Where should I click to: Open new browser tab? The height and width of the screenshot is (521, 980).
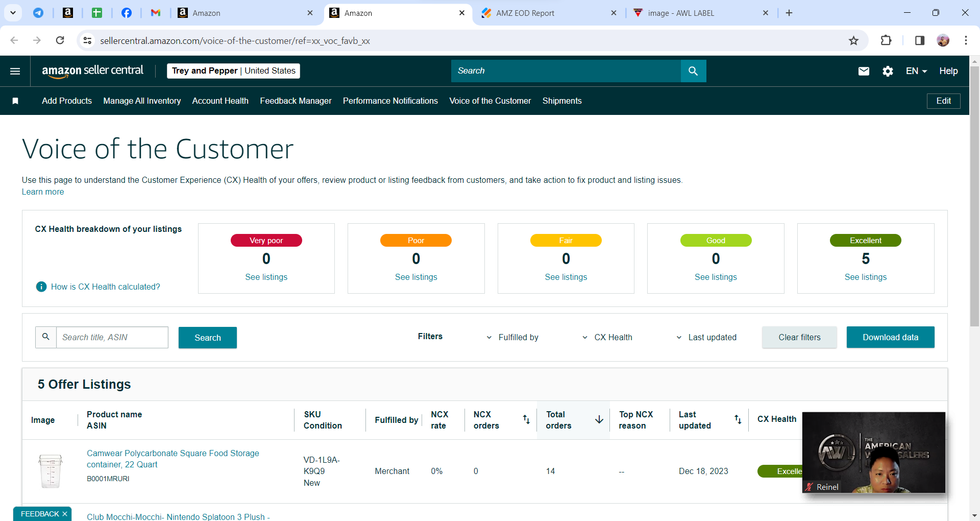[789, 13]
